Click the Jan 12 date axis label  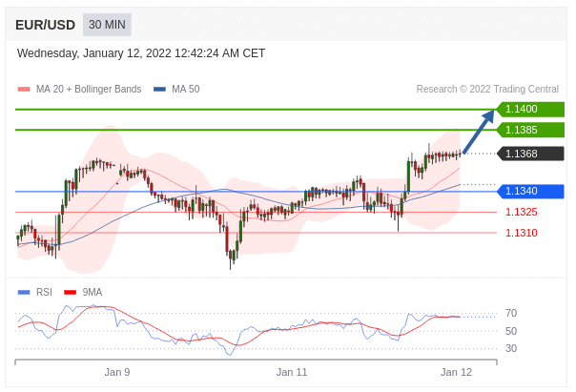click(456, 373)
